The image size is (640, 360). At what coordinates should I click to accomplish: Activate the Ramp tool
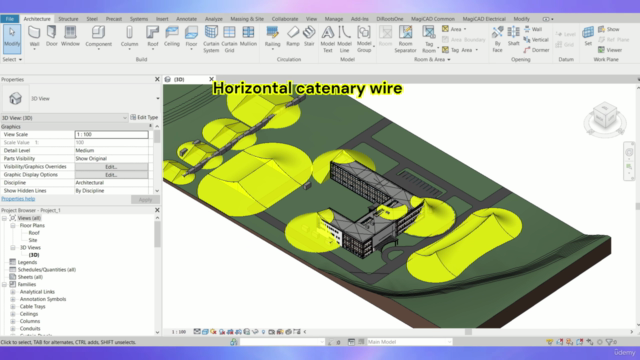(293, 36)
